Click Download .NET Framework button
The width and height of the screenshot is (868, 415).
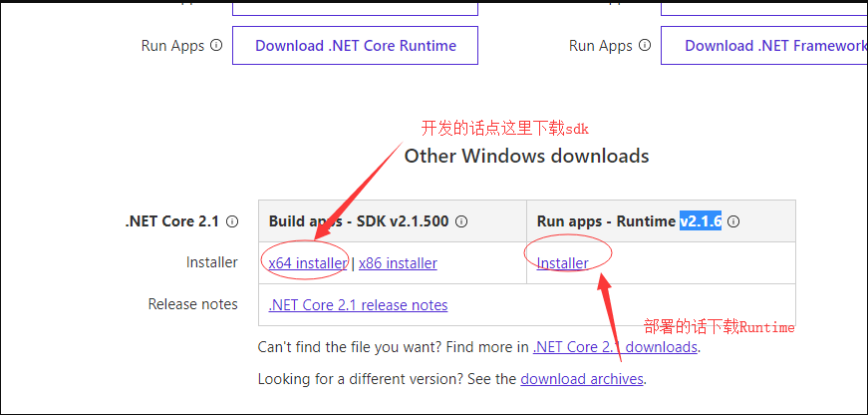tap(764, 46)
